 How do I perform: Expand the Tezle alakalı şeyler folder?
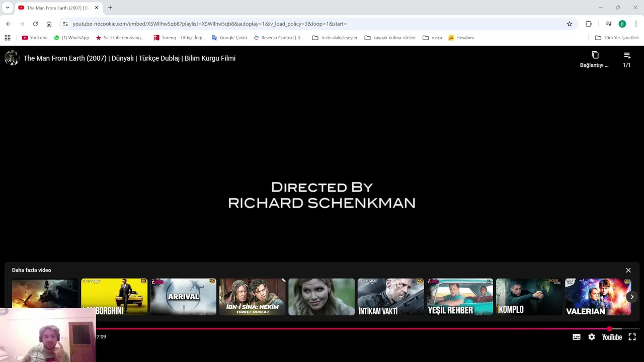click(x=335, y=38)
